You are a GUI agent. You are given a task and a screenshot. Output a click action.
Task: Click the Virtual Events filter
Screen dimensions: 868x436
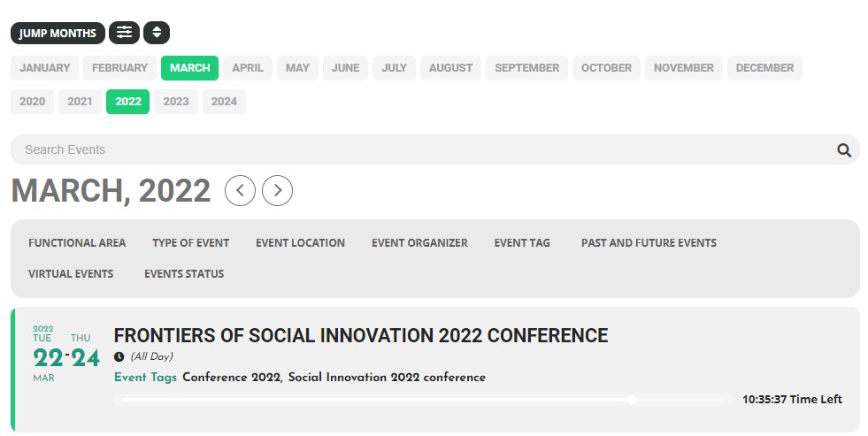tap(71, 274)
